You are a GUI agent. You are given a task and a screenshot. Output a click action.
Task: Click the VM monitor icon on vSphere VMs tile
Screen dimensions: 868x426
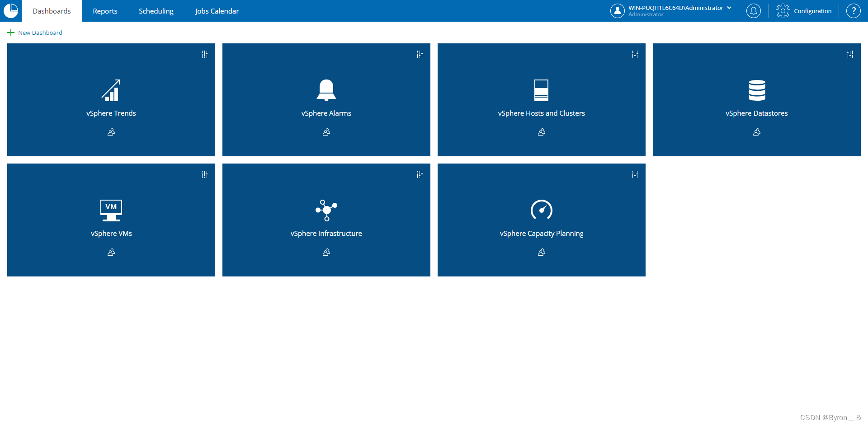click(111, 210)
